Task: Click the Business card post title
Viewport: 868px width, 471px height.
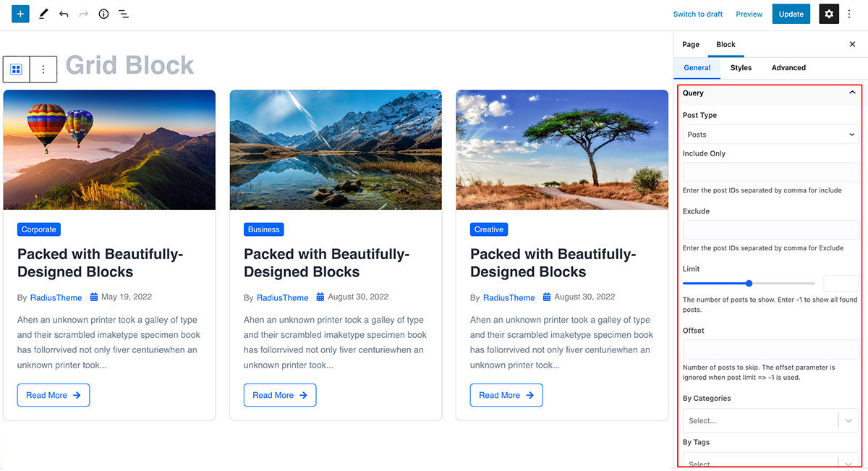Action: pos(327,263)
